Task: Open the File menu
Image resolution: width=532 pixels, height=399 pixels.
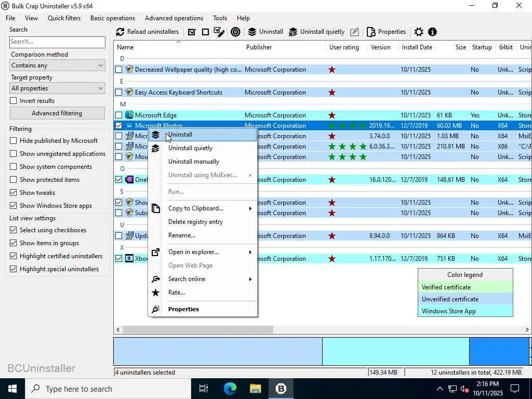Action: [x=10, y=18]
